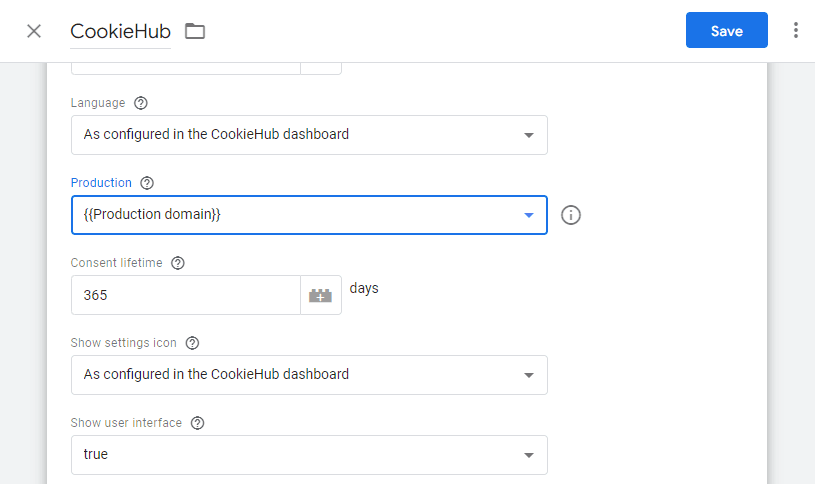Click the Production field label
This screenshot has height=484, width=815.
pos(101,183)
